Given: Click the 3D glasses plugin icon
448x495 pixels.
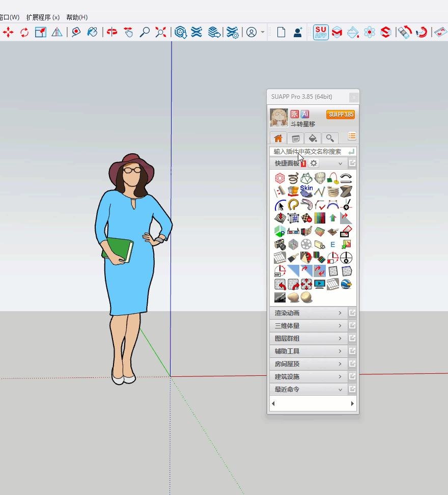Looking at the screenshot, I should point(293,231).
